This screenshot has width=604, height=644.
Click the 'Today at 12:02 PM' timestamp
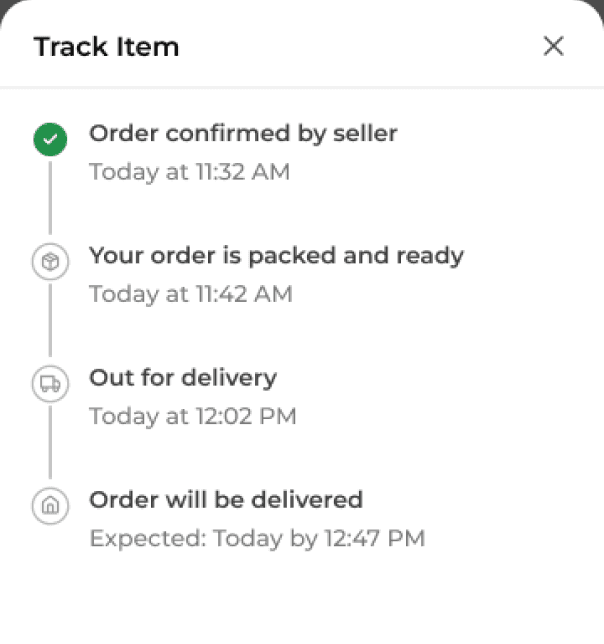click(193, 416)
